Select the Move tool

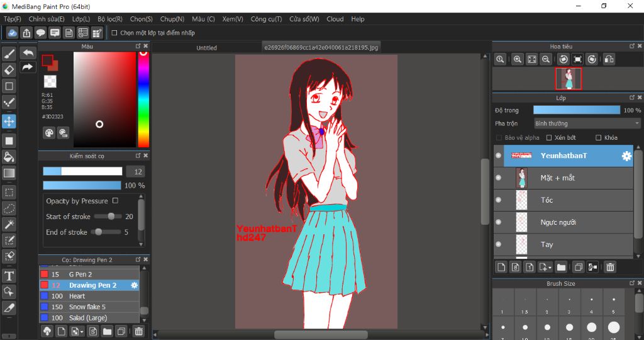click(9, 122)
